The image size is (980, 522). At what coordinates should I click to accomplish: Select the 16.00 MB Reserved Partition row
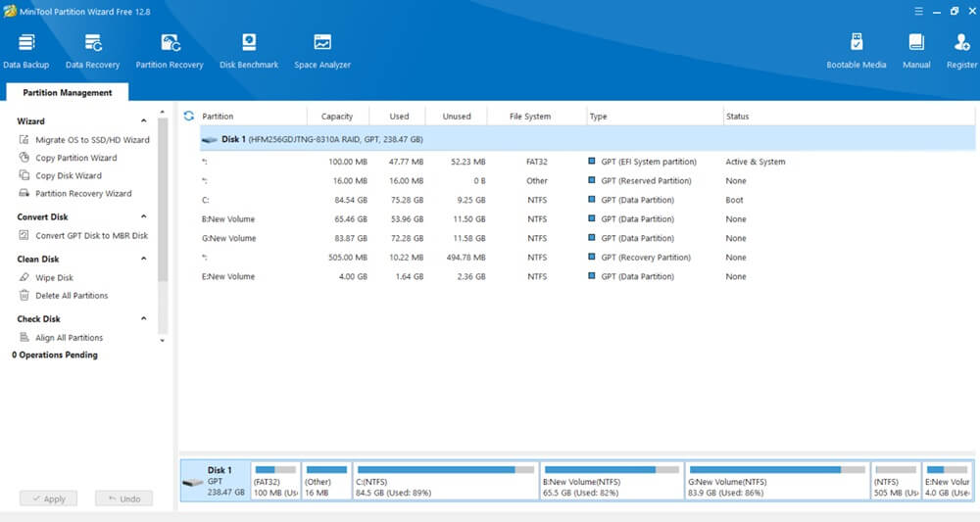tap(587, 181)
